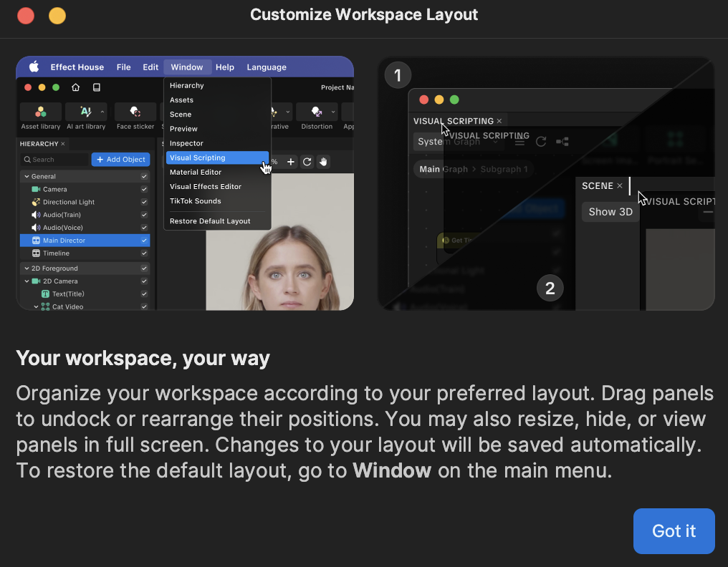The height and width of the screenshot is (567, 728).
Task: Choose Restore Default Layout from Window menu
Action: 210,221
